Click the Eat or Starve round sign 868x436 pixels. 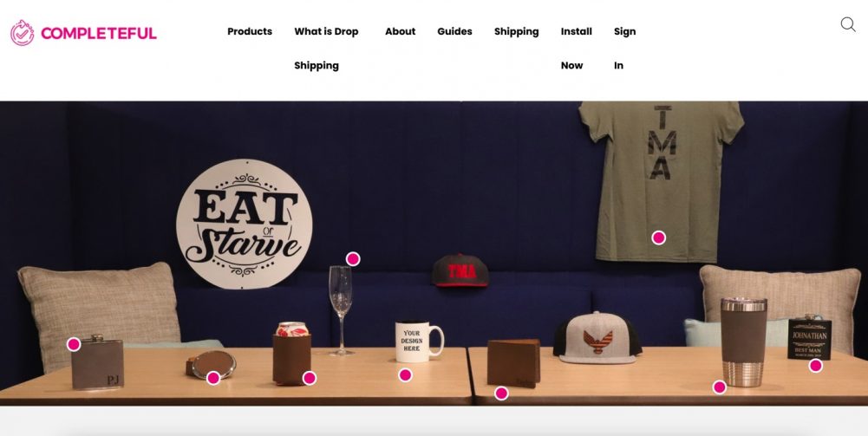245,225
